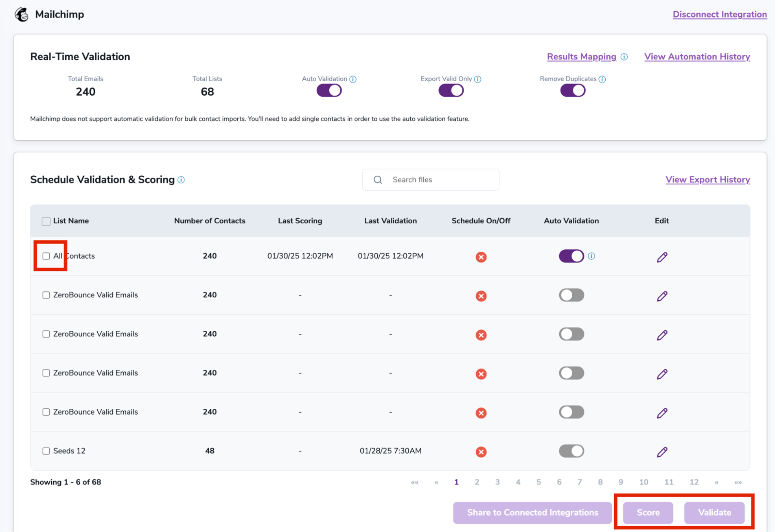Click Last Validation column header

tap(390, 221)
